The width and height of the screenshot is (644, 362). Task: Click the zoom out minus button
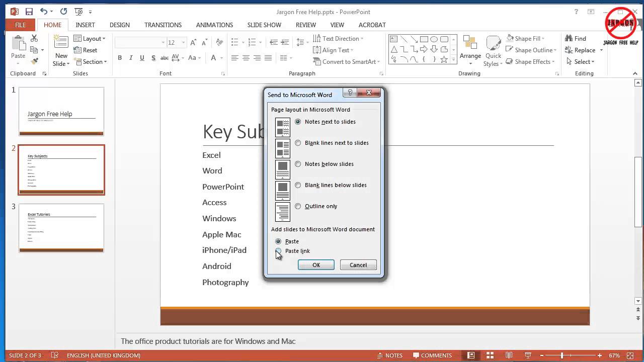click(x=542, y=355)
